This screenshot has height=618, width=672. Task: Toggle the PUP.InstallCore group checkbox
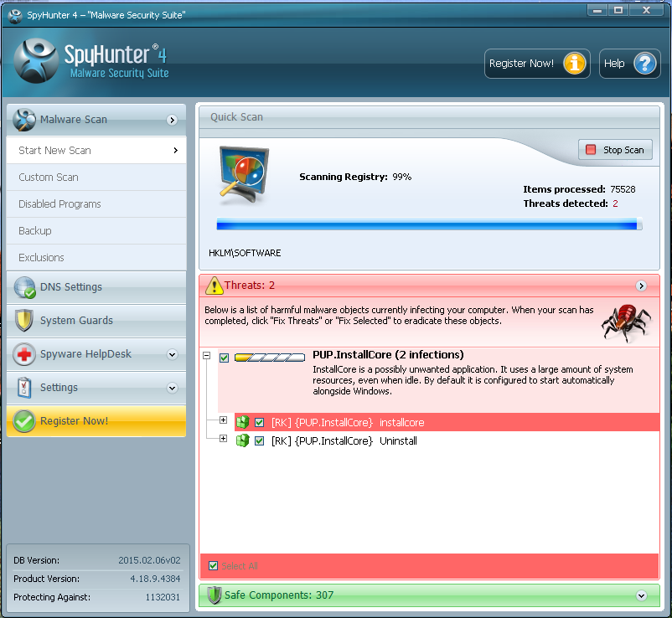225,358
